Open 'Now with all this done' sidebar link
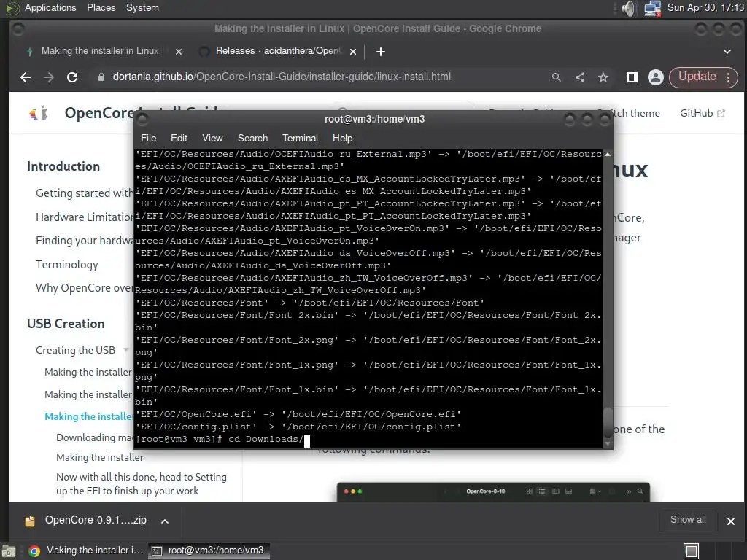 click(x=142, y=484)
